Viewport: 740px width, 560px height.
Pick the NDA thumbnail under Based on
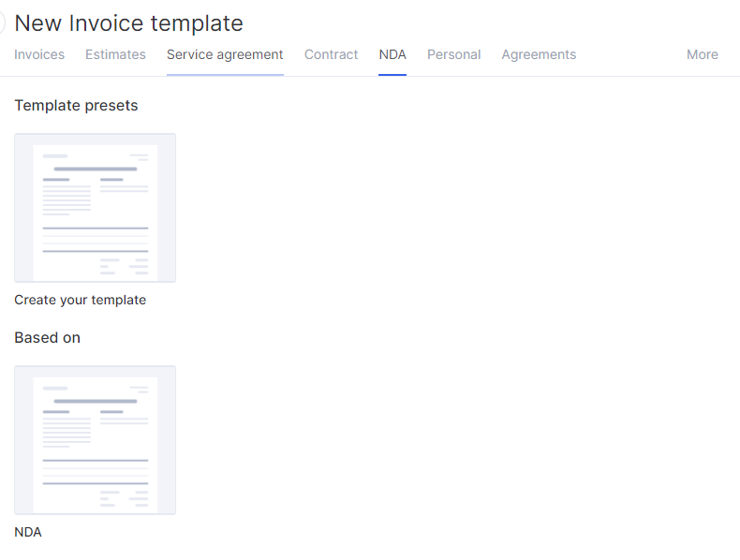pyautogui.click(x=96, y=440)
